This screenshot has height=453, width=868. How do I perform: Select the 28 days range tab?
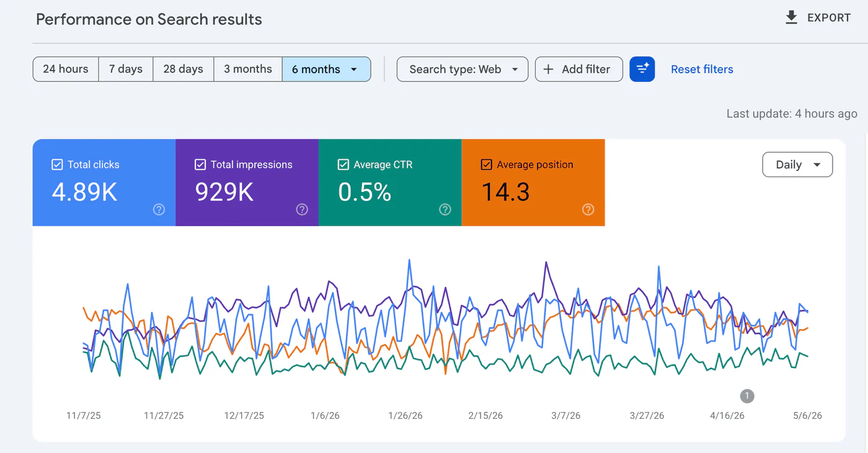click(184, 69)
